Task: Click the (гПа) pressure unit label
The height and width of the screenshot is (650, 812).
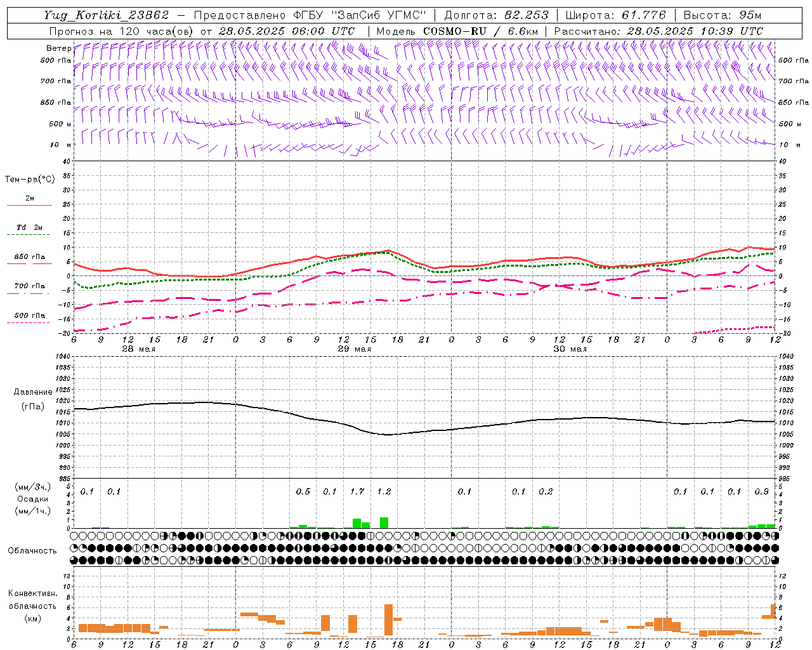Action: point(33,406)
